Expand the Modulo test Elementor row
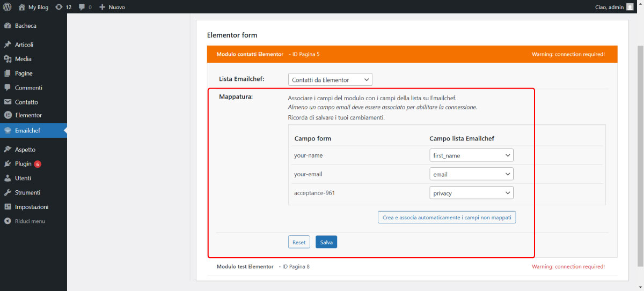Viewport: 644px width, 291px height. coord(412,266)
